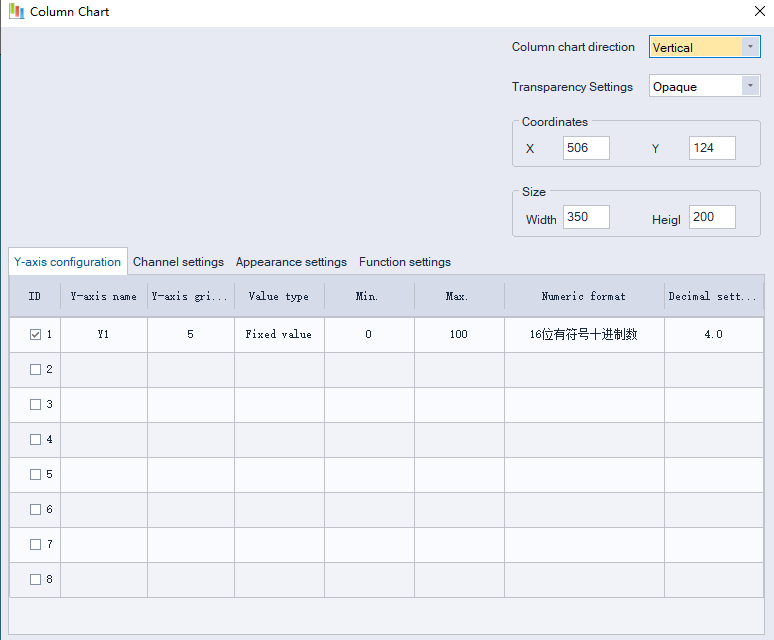Click the X coordinate input field

point(586,148)
